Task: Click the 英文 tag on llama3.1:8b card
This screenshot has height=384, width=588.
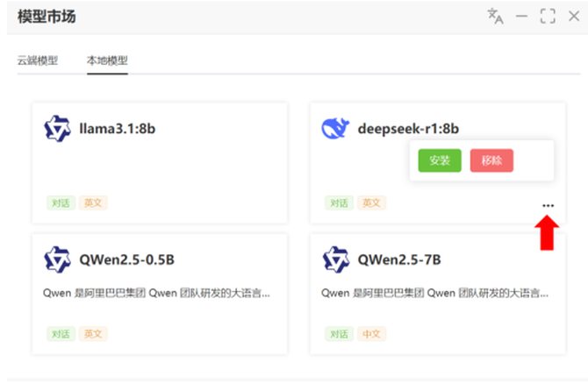Action: tap(93, 203)
